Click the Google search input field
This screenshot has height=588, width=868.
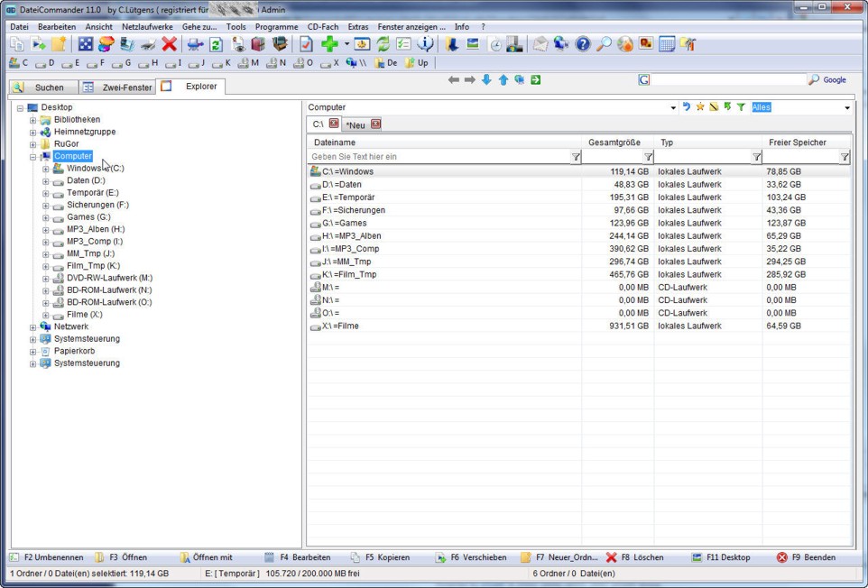[727, 80]
